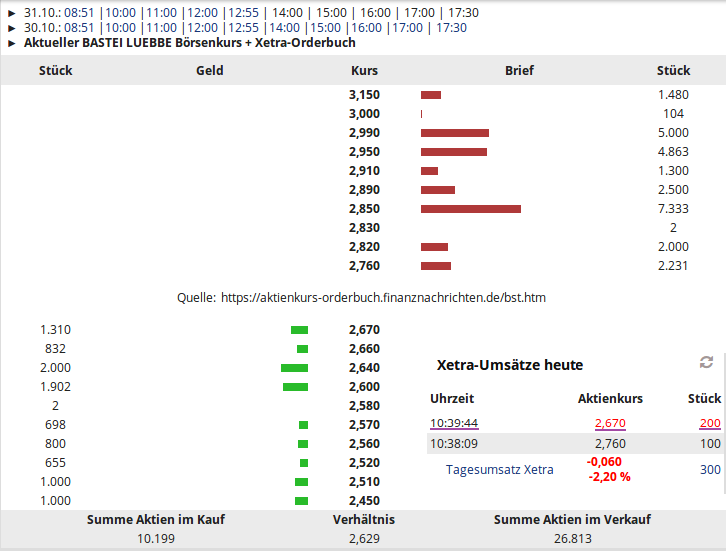Click the bid price 2,580
Image resolution: width=726 pixels, height=551 pixels.
364,406
